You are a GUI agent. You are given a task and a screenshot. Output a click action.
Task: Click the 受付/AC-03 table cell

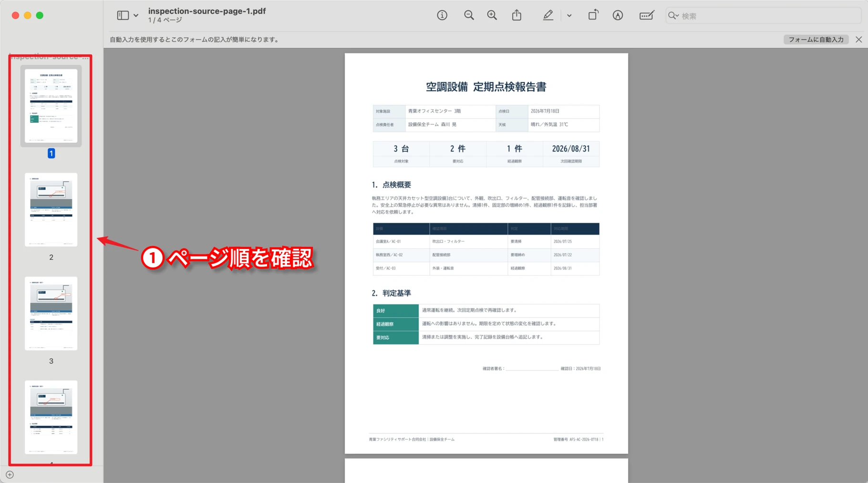[x=401, y=268]
